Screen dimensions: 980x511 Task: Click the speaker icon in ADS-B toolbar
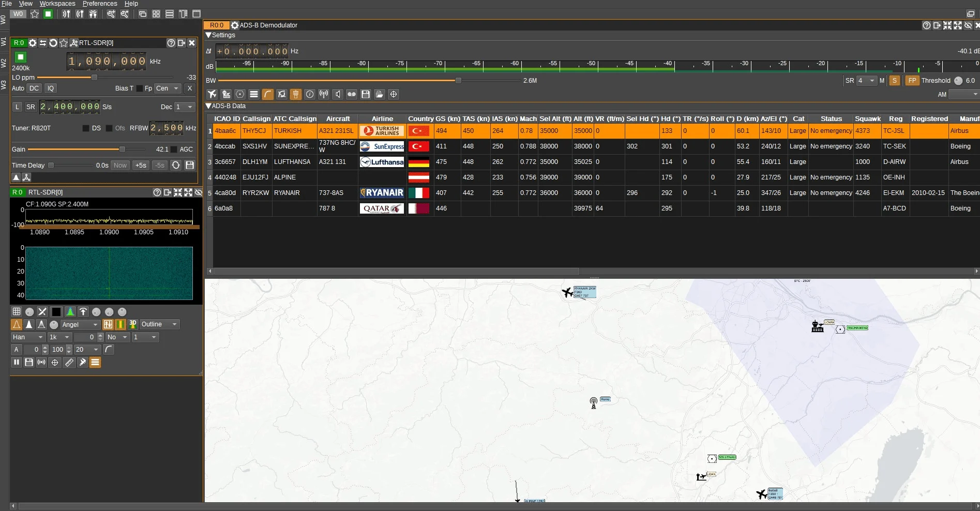(338, 94)
